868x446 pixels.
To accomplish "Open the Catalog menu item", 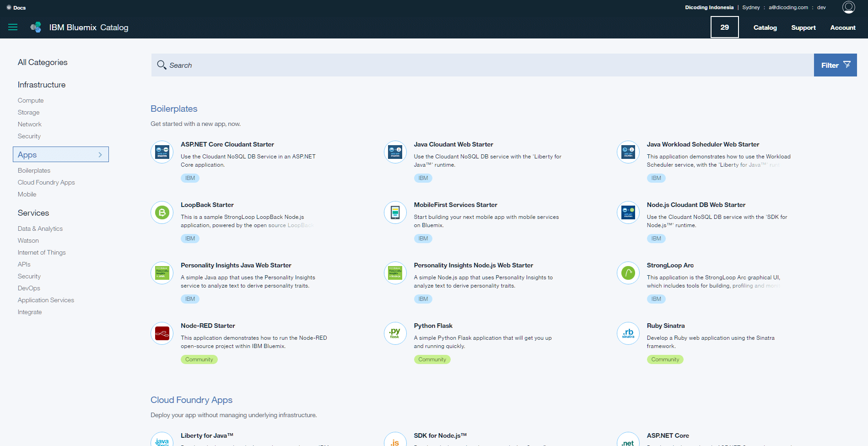I will [x=765, y=27].
